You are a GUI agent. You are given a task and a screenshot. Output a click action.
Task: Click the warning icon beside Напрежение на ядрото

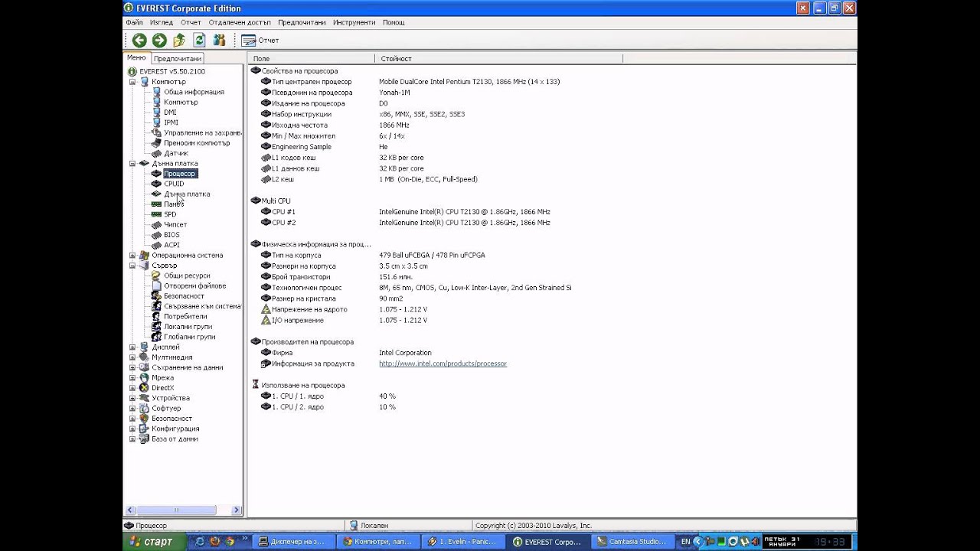coord(266,309)
